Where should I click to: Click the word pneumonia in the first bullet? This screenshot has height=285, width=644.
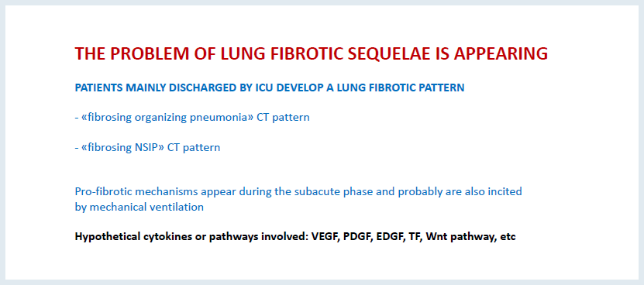tap(218, 118)
